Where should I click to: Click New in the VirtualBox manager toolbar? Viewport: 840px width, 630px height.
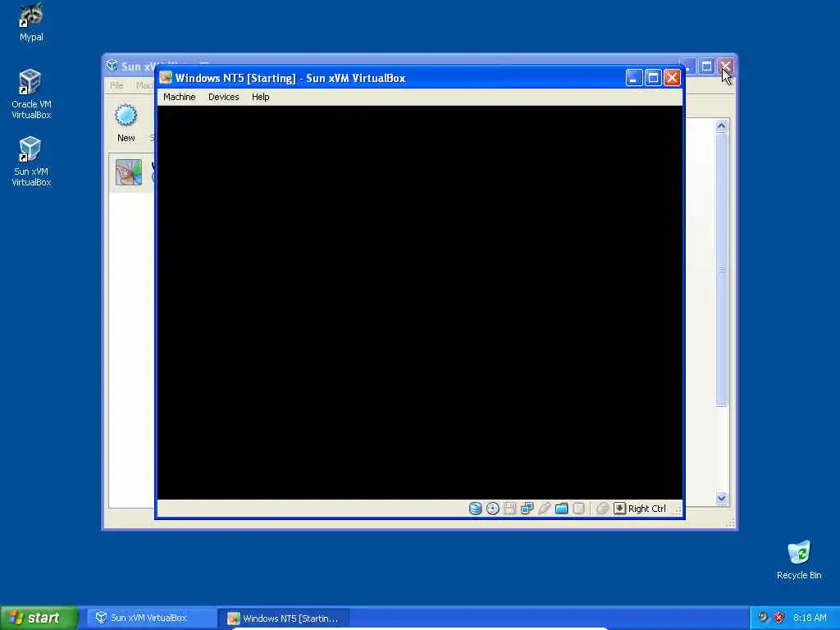tap(126, 123)
